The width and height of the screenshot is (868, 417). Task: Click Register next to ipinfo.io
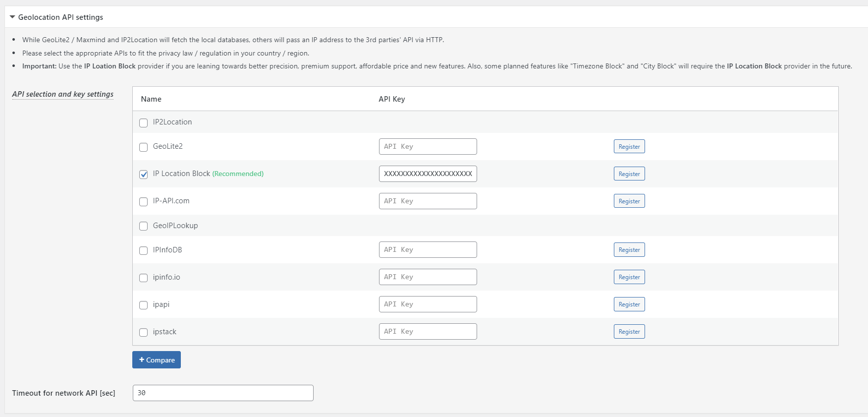tap(629, 277)
